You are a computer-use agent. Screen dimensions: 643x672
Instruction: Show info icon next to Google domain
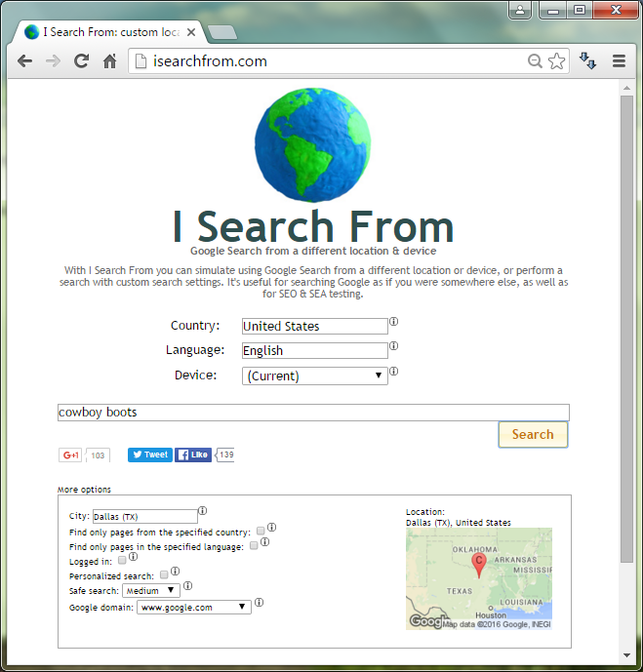click(x=259, y=602)
